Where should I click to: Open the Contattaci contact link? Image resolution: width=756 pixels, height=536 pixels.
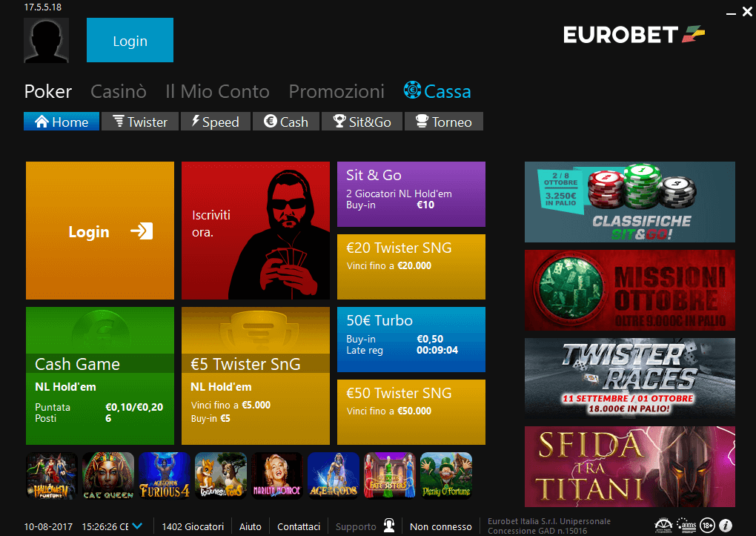pos(299,526)
